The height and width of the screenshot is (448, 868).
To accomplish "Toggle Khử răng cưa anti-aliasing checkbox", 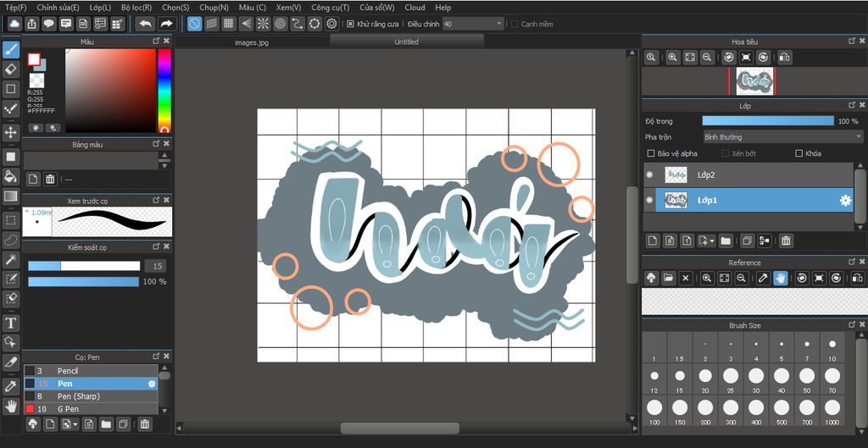I will pos(350,24).
